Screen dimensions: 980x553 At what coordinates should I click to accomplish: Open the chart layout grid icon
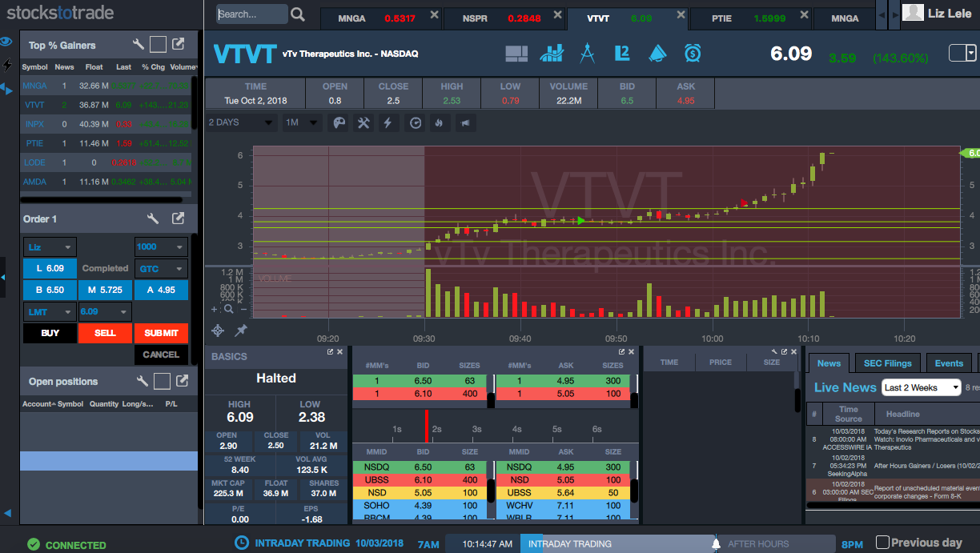click(x=516, y=54)
